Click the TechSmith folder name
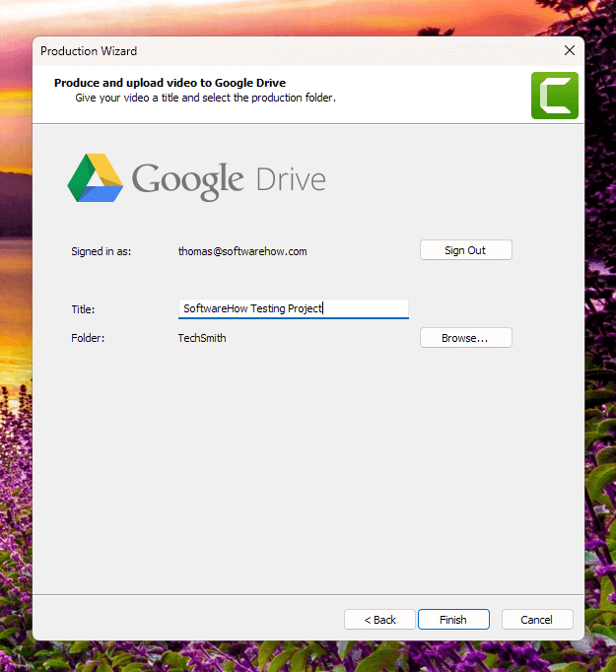Viewport: 616px width, 672px height. (202, 338)
